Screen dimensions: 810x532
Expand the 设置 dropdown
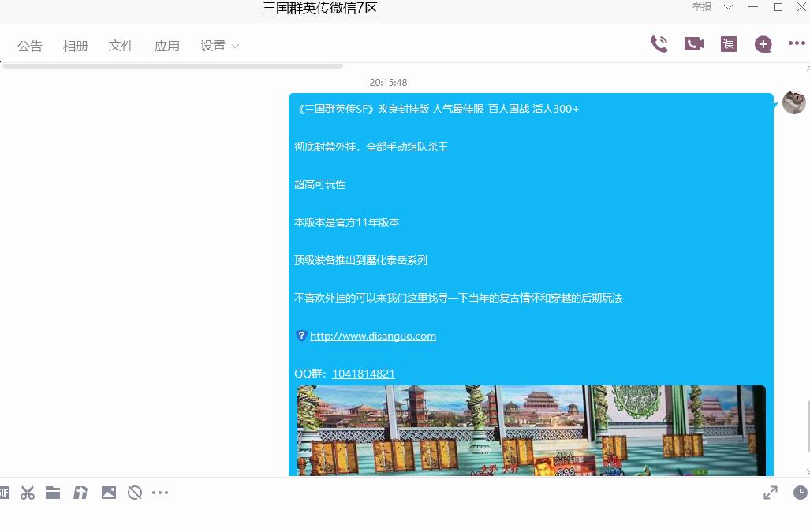click(219, 46)
